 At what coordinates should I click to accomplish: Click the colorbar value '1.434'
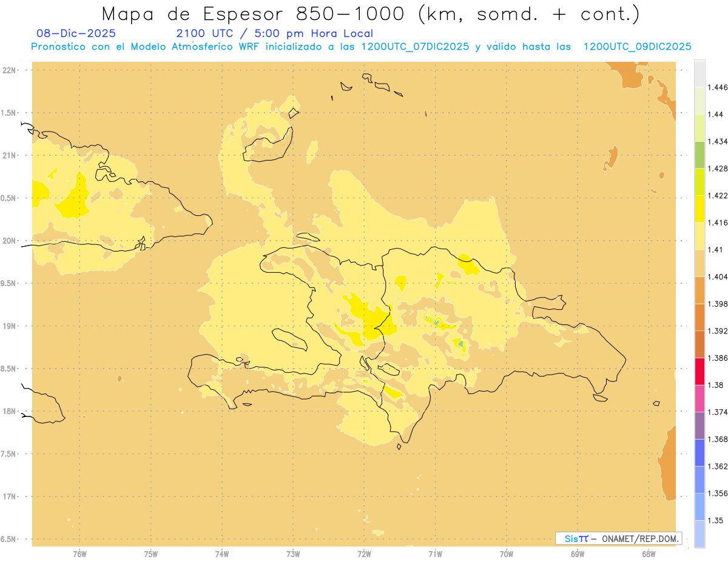tap(718, 141)
